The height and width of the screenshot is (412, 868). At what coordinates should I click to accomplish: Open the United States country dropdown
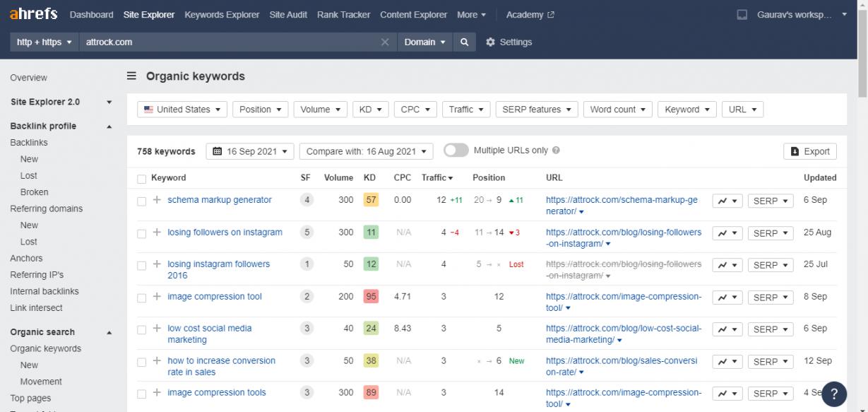point(182,110)
